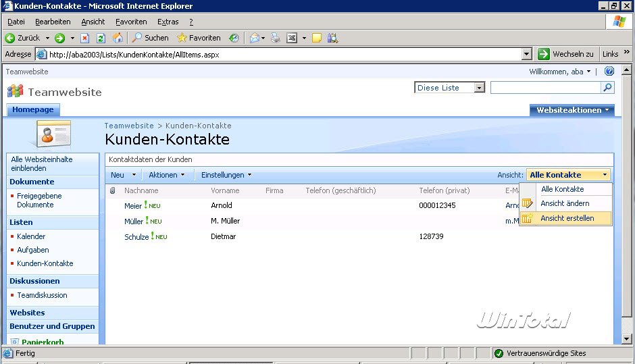This screenshot has height=364, width=635.
Task: Choose Ansicht ändern in view menu
Action: point(564,203)
